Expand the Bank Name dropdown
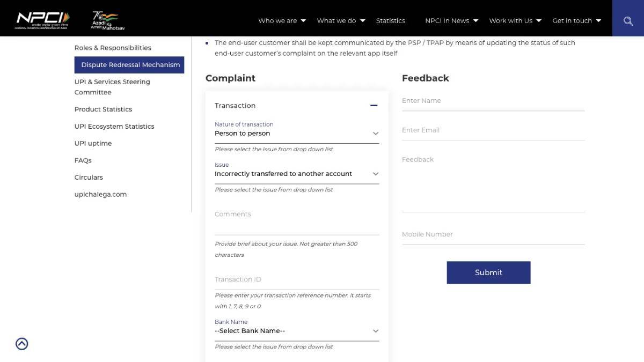The image size is (644, 362). coord(296,331)
